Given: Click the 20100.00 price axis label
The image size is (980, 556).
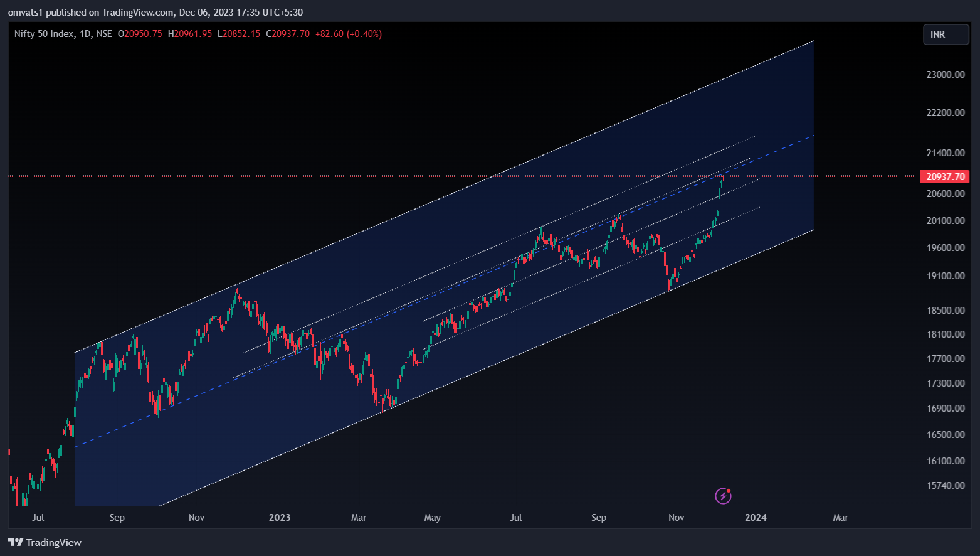Looking at the screenshot, I should [x=946, y=220].
